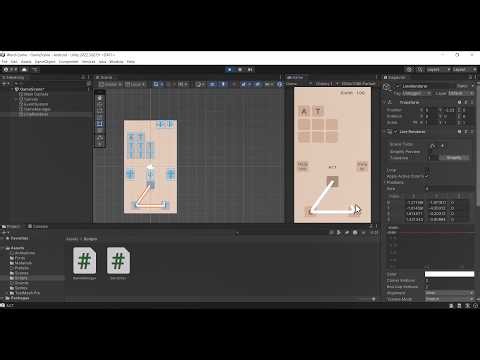480x360 pixels.
Task: Toggle the Loop checkbox in Line Renderer
Action: click(427, 170)
